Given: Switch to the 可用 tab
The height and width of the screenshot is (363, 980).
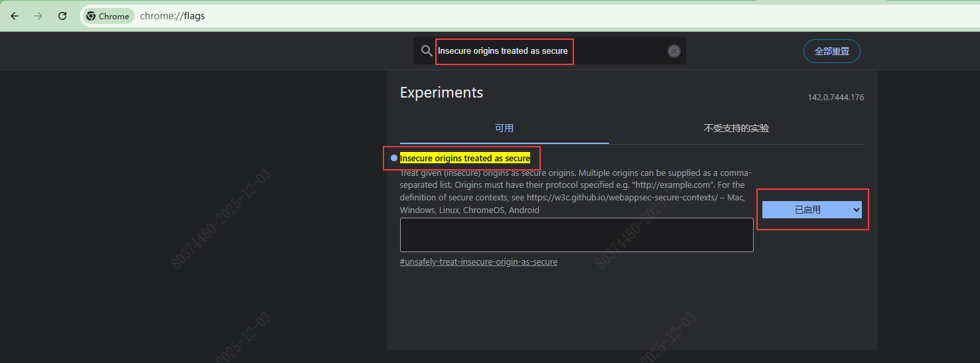Looking at the screenshot, I should pos(504,128).
